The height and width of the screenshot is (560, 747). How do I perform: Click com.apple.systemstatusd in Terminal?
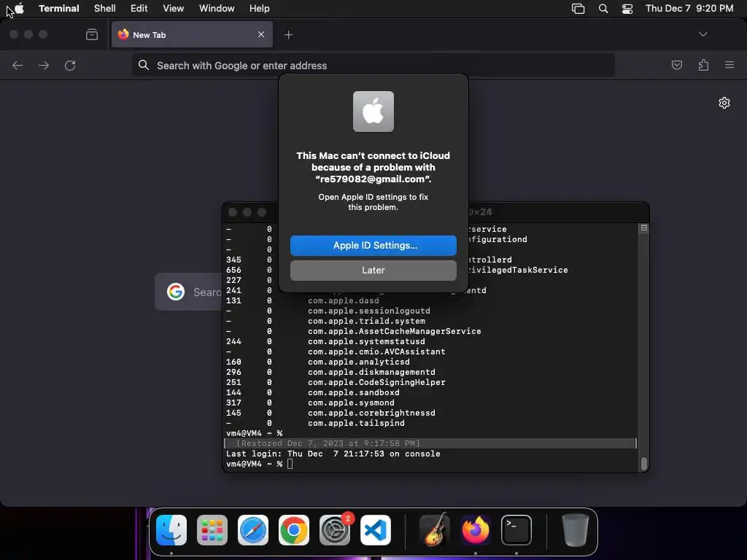click(366, 341)
